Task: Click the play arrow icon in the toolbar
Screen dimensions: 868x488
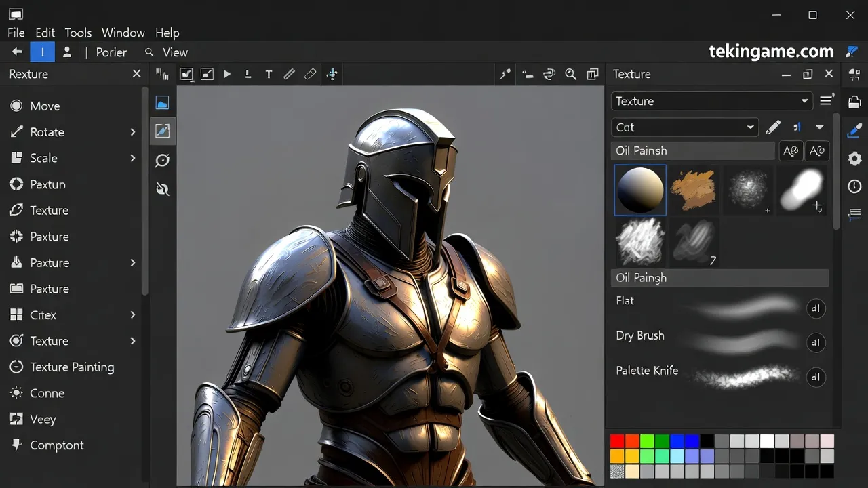Action: [x=227, y=75]
